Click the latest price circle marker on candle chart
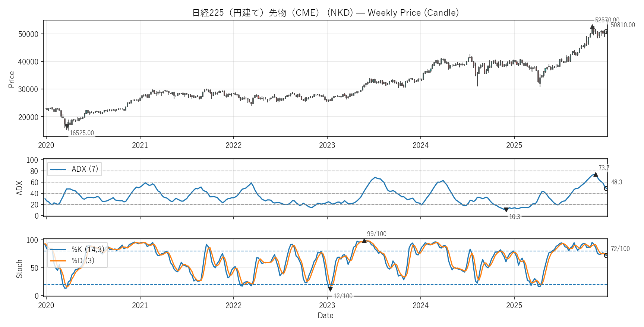 606,32
